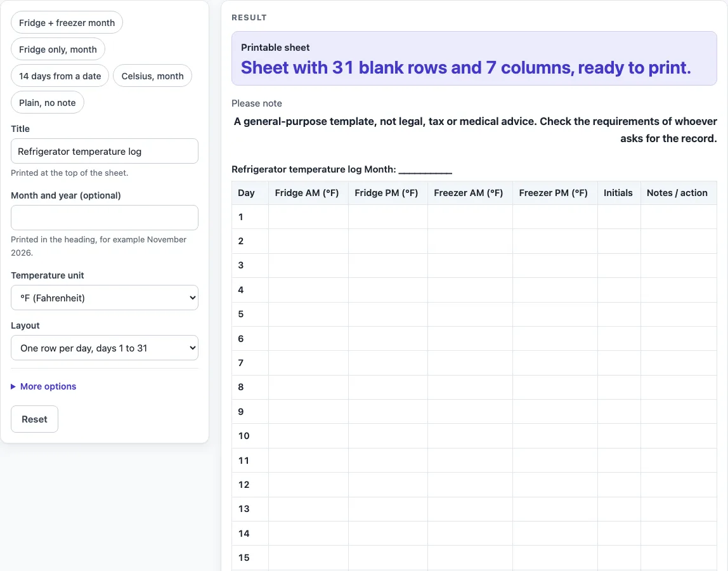The width and height of the screenshot is (728, 571).
Task: Click the 'RESULT' section label
Action: coord(249,18)
